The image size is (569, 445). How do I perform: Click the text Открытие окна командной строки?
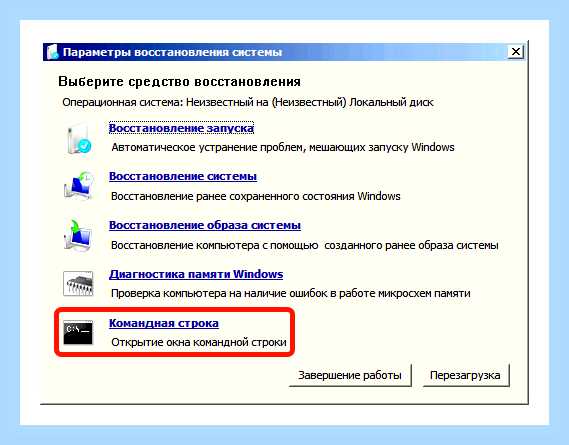coord(199,342)
